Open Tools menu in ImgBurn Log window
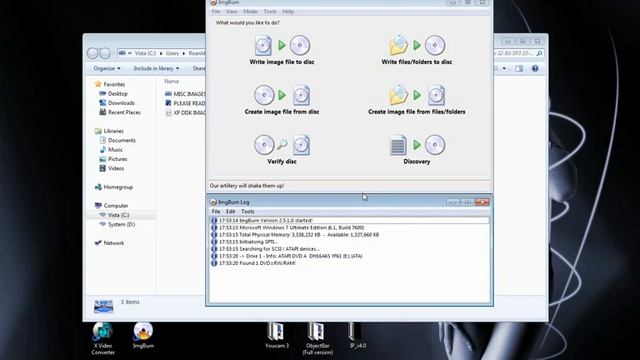The width and height of the screenshot is (640, 360). coord(248,211)
